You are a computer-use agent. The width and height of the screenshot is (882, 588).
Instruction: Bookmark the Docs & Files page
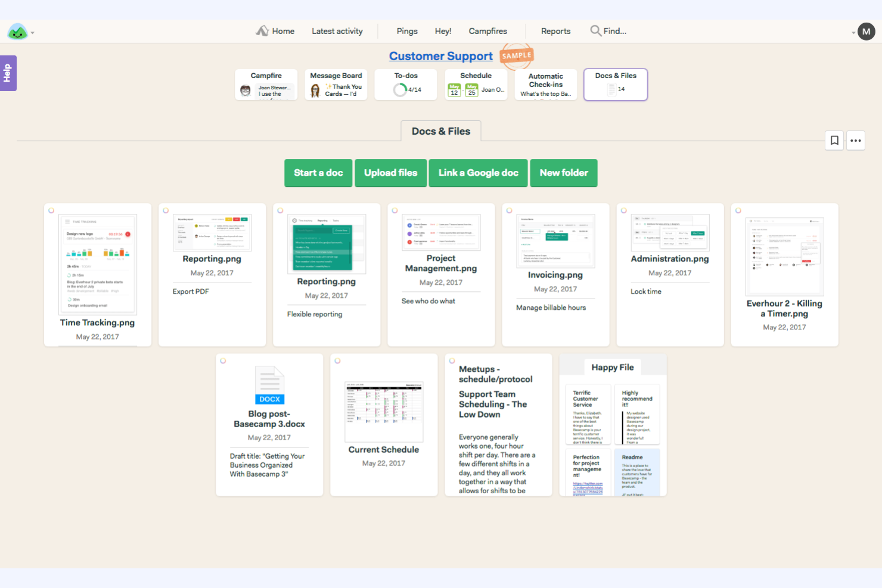coord(834,140)
